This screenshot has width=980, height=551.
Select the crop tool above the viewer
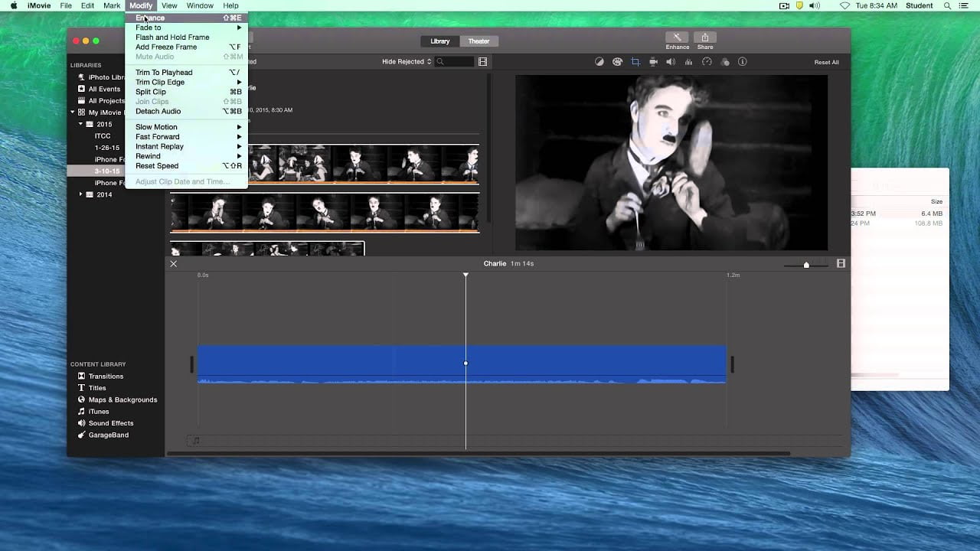635,62
